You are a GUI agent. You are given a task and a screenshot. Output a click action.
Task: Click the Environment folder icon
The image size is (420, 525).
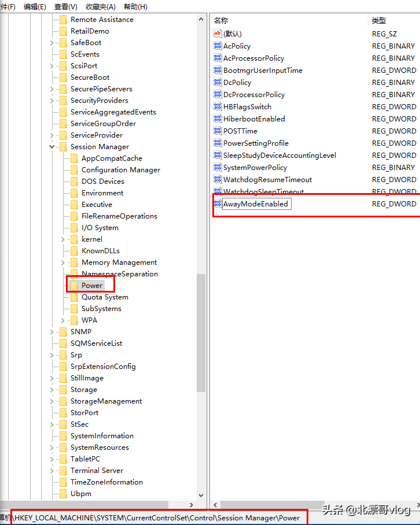(x=75, y=193)
